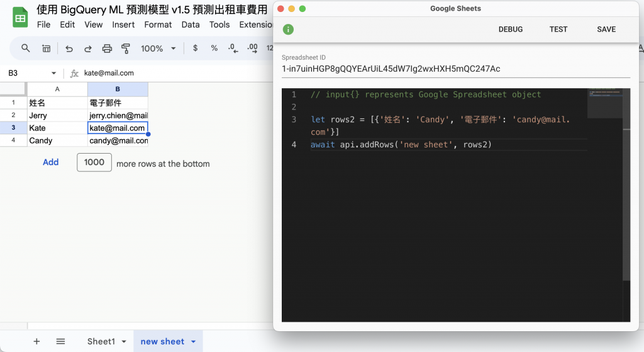644x352 pixels.
Task: Click the undo arrow in toolbar
Action: [69, 48]
